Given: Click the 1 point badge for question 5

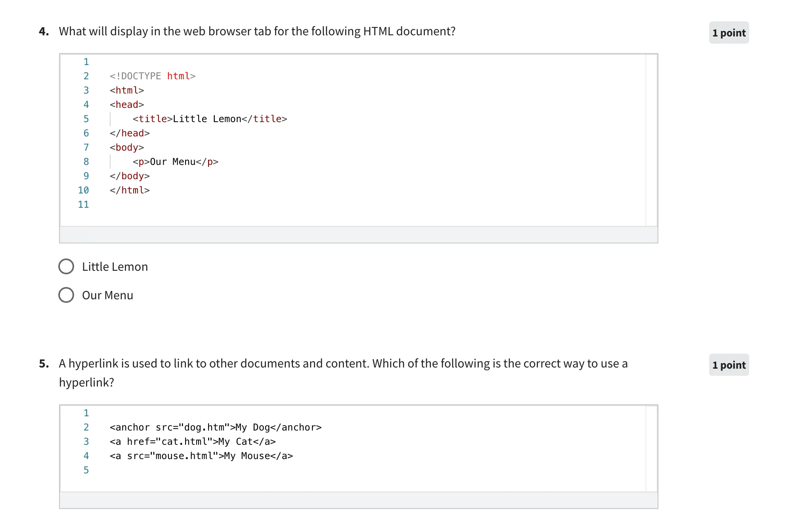Looking at the screenshot, I should coord(729,365).
